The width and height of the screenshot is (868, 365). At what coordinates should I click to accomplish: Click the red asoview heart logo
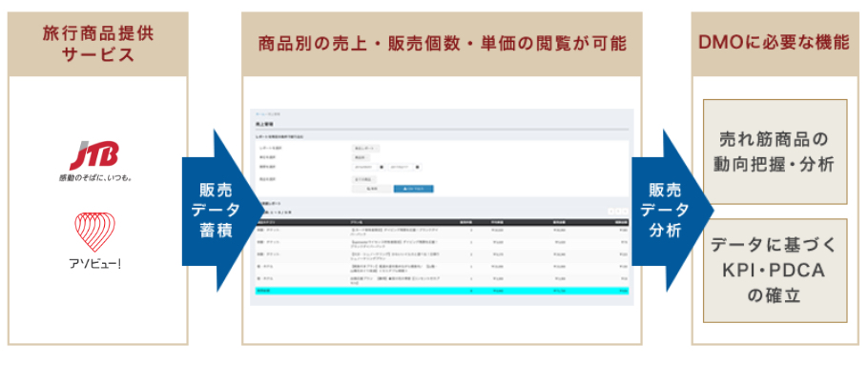click(94, 232)
